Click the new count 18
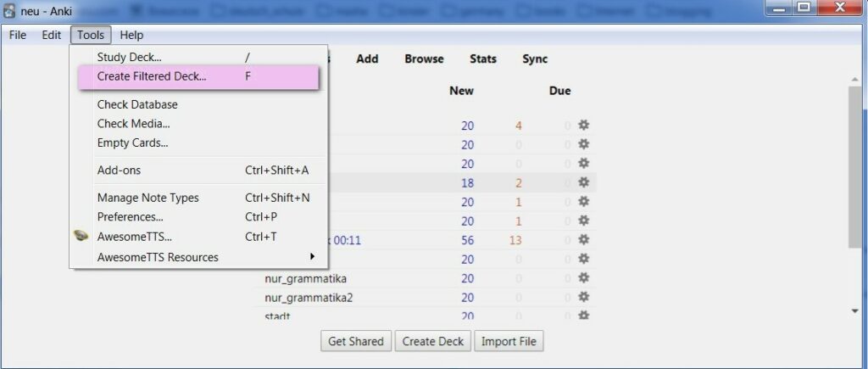The height and width of the screenshot is (369, 868). [x=468, y=183]
